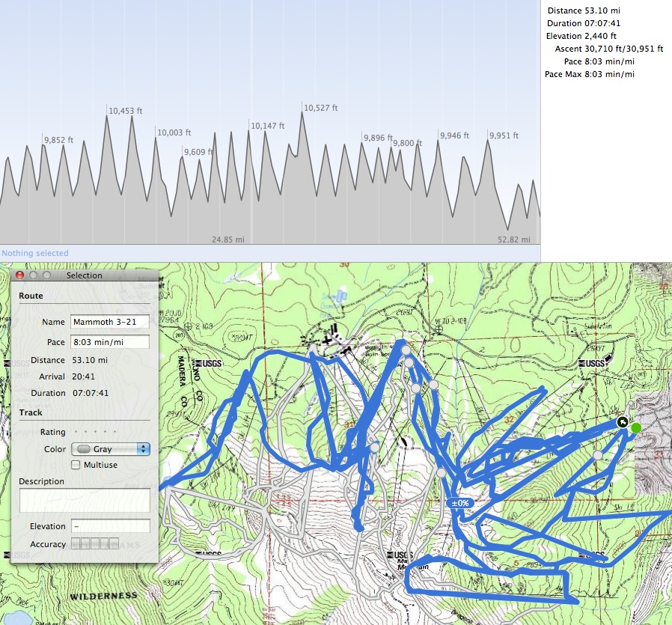
Task: Click the Name field containing Mammoth 3-21
Action: tap(110, 322)
